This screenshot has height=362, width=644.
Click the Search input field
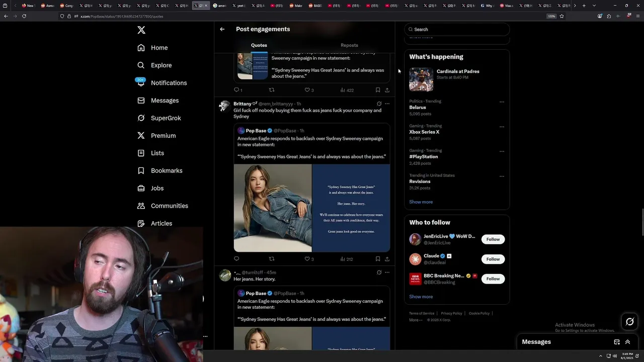(x=457, y=29)
